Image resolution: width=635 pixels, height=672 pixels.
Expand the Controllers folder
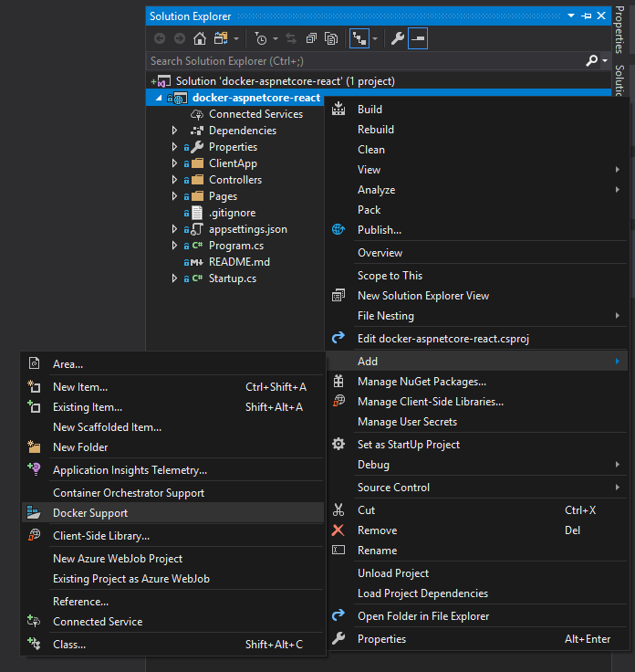tap(174, 180)
